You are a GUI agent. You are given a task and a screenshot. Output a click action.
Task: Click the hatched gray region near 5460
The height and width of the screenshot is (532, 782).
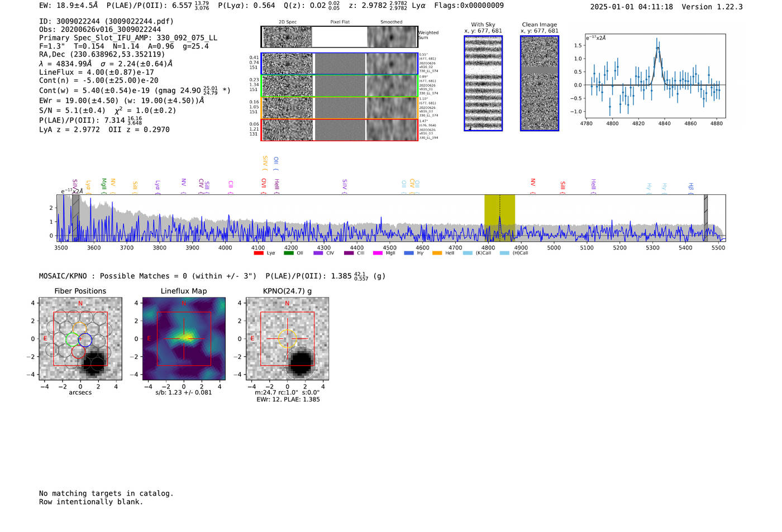tap(706, 218)
